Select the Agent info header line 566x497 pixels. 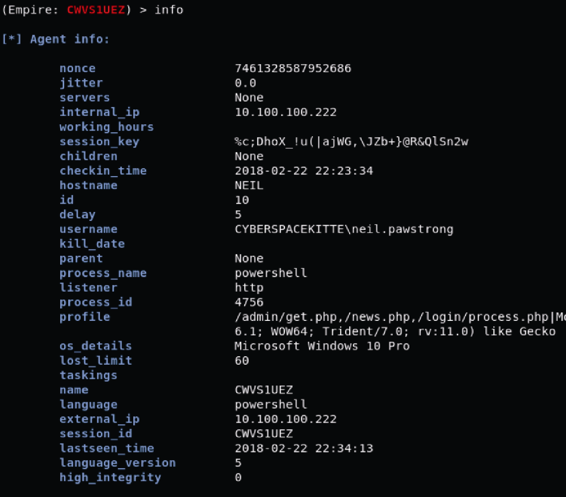click(55, 39)
